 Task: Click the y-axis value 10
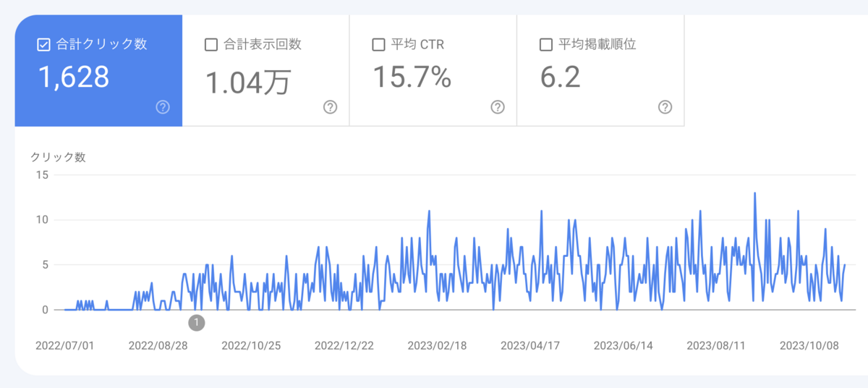41,219
